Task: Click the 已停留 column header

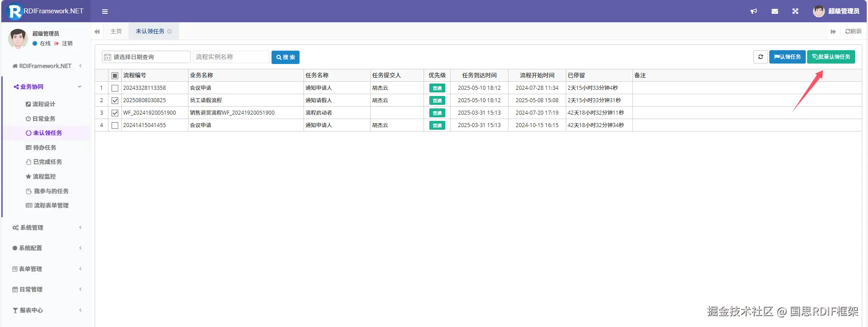Action: pyautogui.click(x=599, y=76)
